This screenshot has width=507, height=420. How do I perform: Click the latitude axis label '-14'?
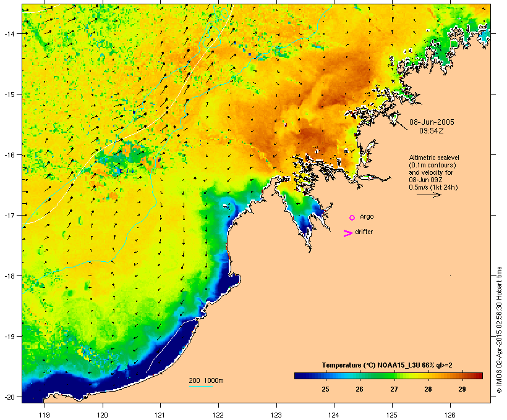tap(9, 33)
